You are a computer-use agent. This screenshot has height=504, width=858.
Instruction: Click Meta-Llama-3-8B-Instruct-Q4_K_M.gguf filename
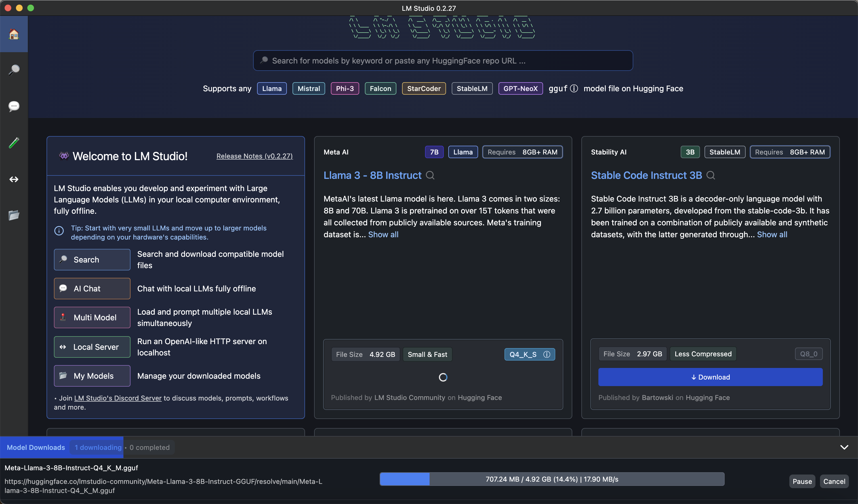point(71,468)
